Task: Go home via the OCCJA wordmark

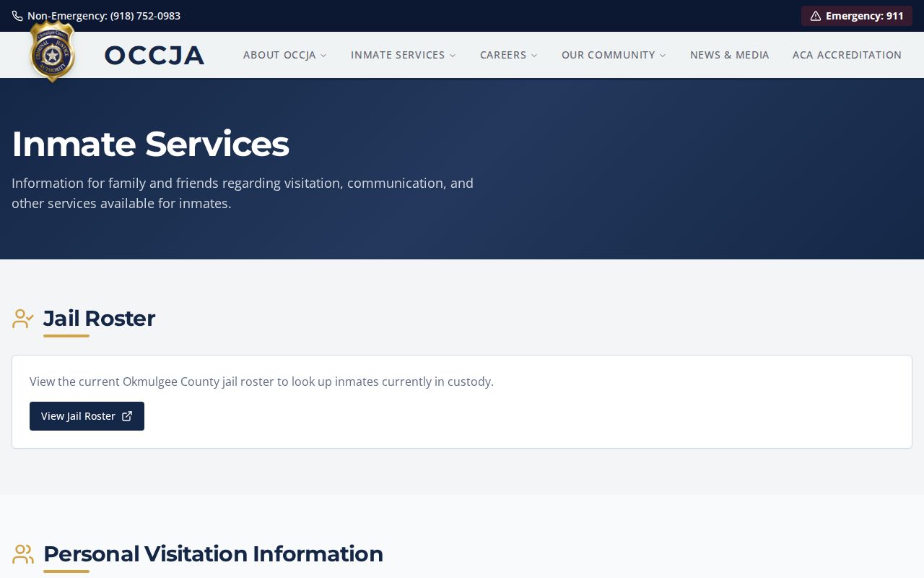Action: [x=154, y=55]
